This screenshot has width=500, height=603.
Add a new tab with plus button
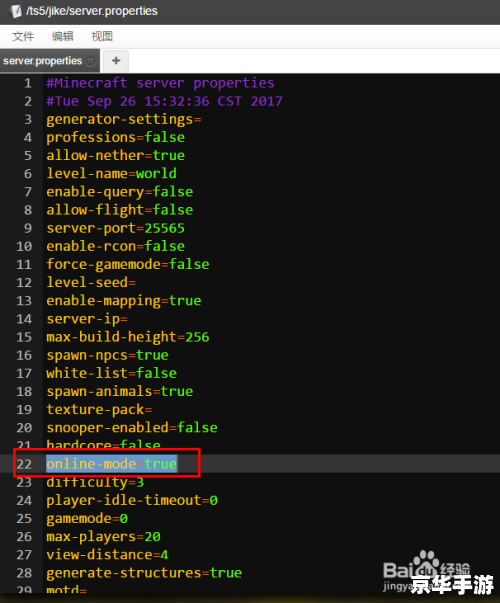116,60
